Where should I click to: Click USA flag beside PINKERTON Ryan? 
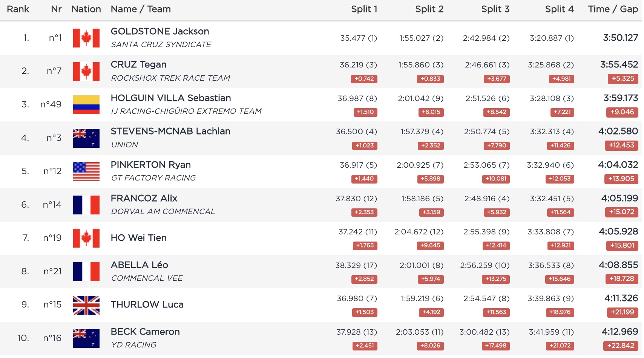[86, 171]
